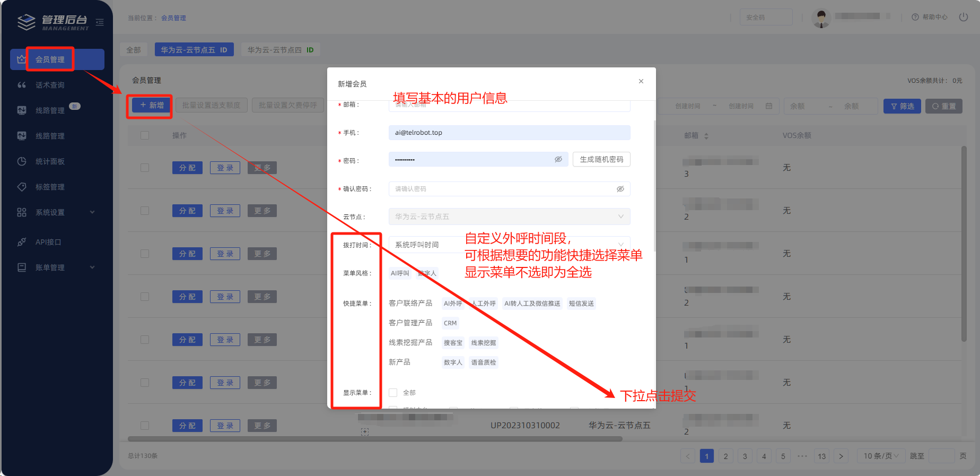Image resolution: width=980 pixels, height=476 pixels.
Task: Open the 帮助中心 help link
Action: [x=930, y=17]
